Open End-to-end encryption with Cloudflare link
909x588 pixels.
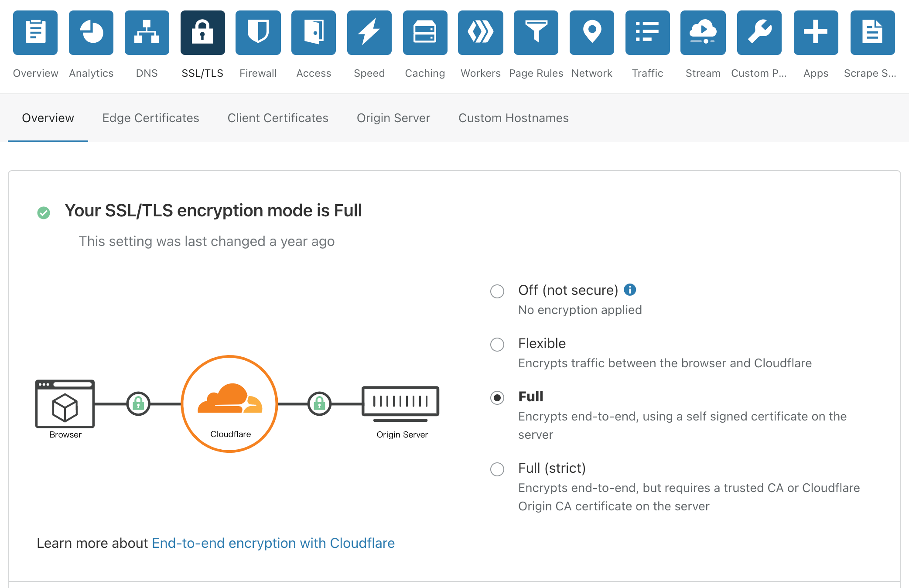(273, 543)
